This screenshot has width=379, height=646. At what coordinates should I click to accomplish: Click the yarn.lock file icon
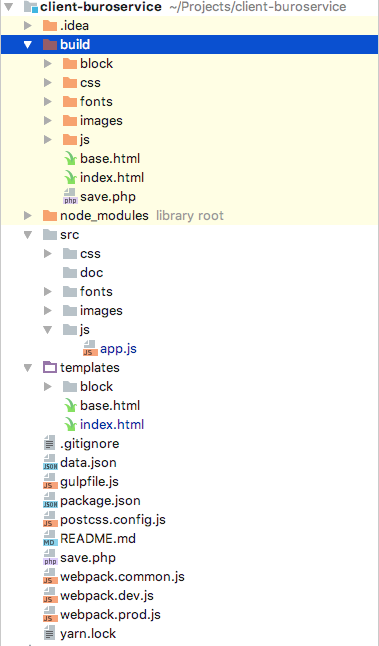click(49, 633)
